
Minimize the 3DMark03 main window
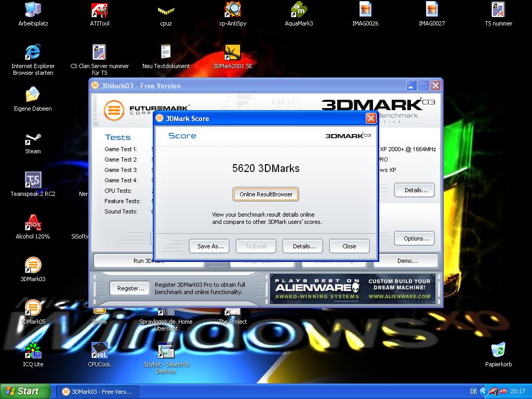coord(411,86)
